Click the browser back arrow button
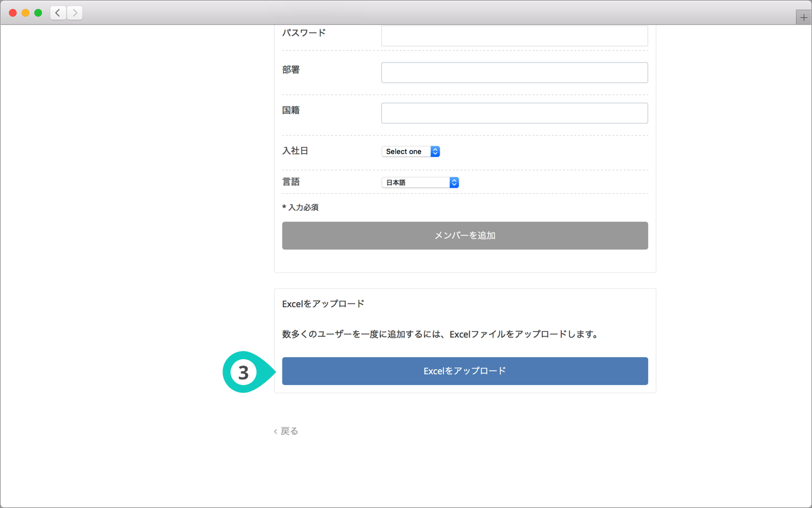Screen dimensions: 812x508 pyautogui.click(x=58, y=13)
